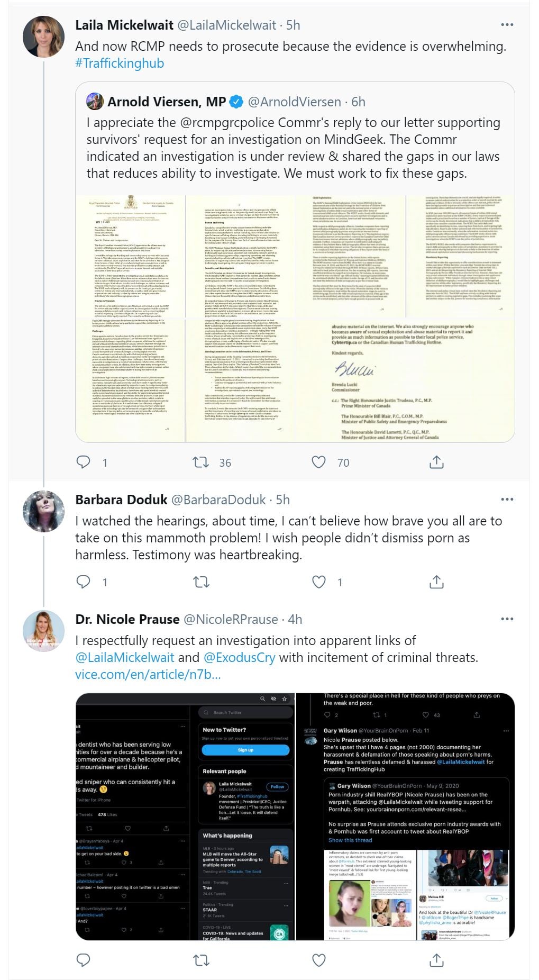Retweet Dr. Nicole Prause's tweet
Image resolution: width=539 pixels, height=980 pixels.
click(x=201, y=959)
